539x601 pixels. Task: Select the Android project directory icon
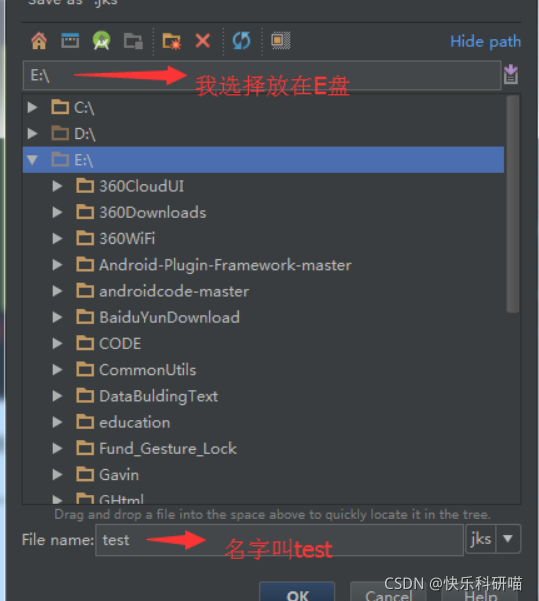101,41
